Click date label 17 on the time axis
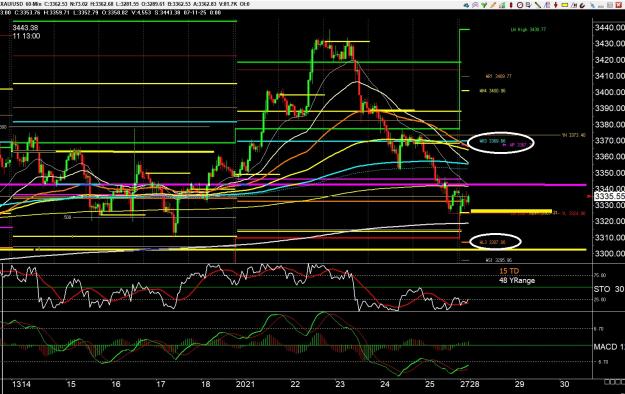The image size is (625, 394). [x=160, y=384]
